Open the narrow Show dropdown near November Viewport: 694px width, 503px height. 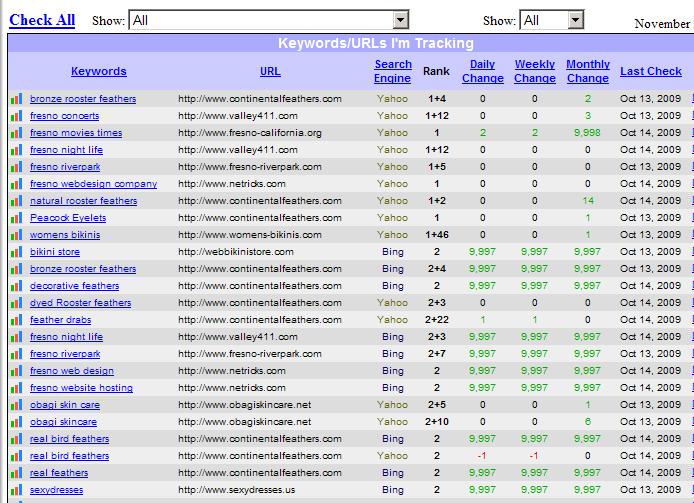[x=551, y=20]
